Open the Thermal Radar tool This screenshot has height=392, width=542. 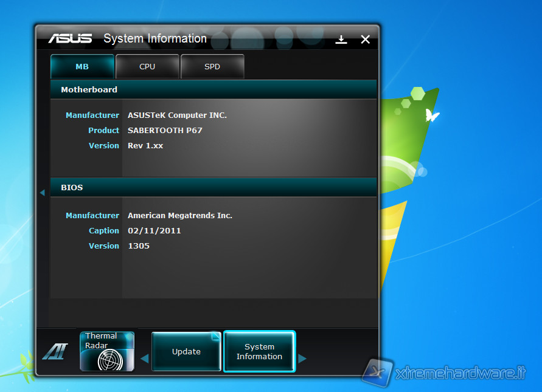[x=107, y=351]
